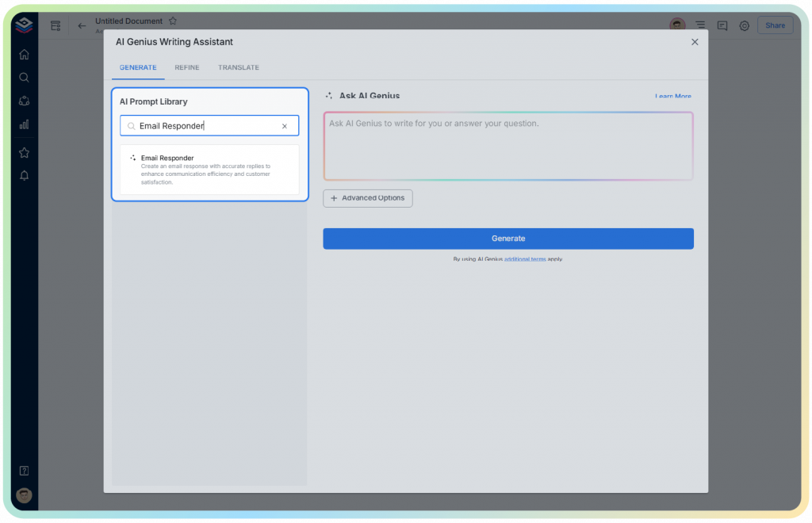Click the help question mark icon at bottom

(24, 469)
